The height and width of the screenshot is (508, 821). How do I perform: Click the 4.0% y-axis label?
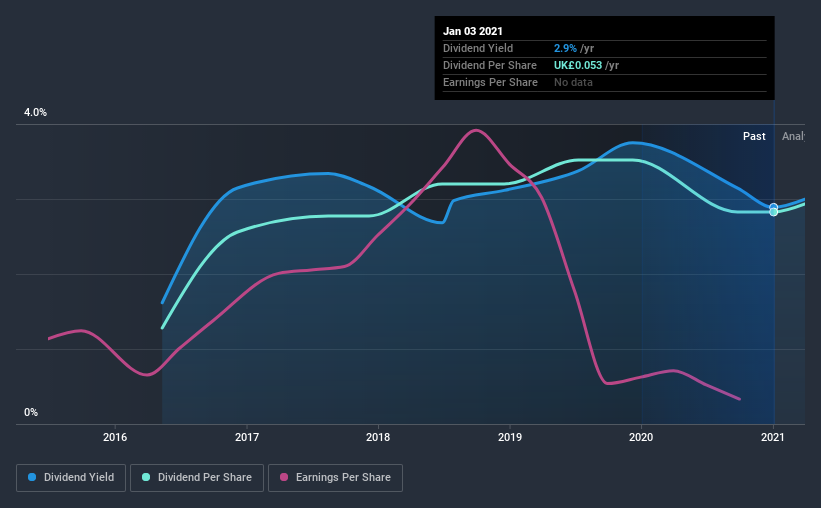click(35, 113)
